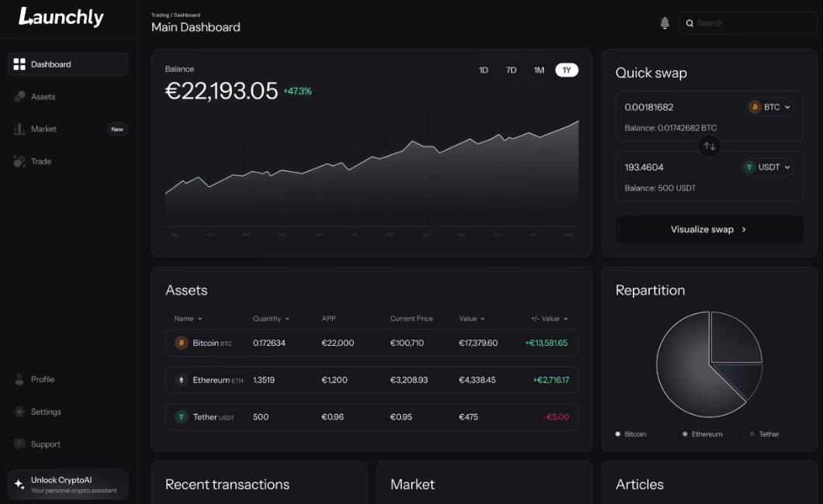Click the Visualize swap button
This screenshot has width=823, height=504.
click(x=709, y=230)
